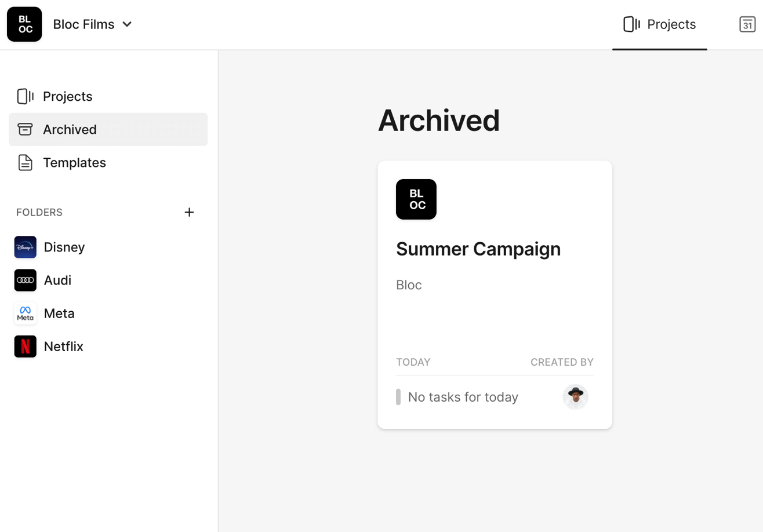763x532 pixels.
Task: Open the Meta folder
Action: 59,314
